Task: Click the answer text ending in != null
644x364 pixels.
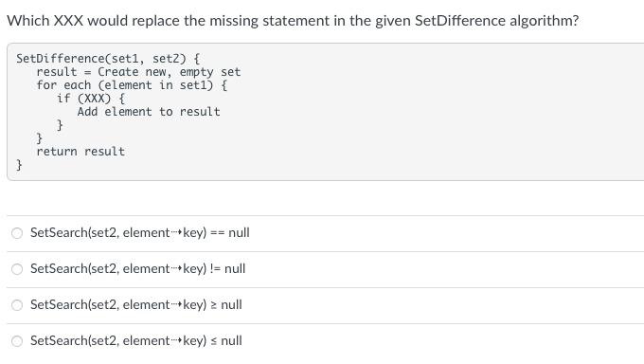Action: point(137,268)
